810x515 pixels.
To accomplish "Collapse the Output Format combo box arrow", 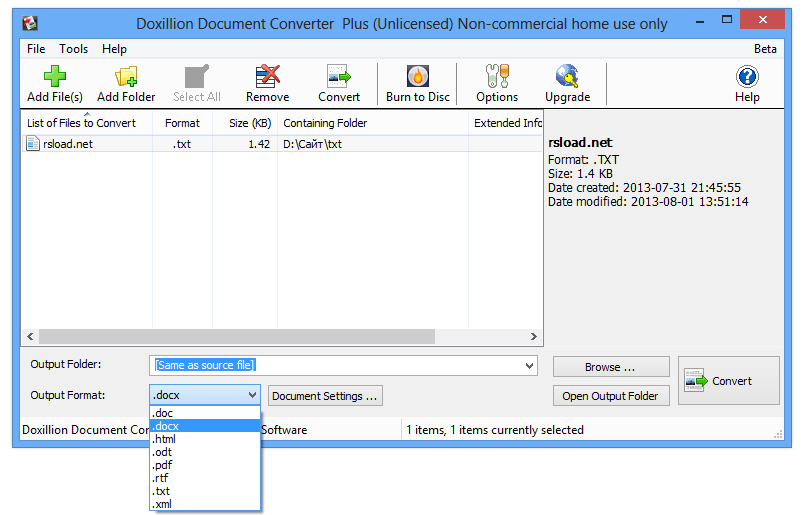I will (x=252, y=395).
